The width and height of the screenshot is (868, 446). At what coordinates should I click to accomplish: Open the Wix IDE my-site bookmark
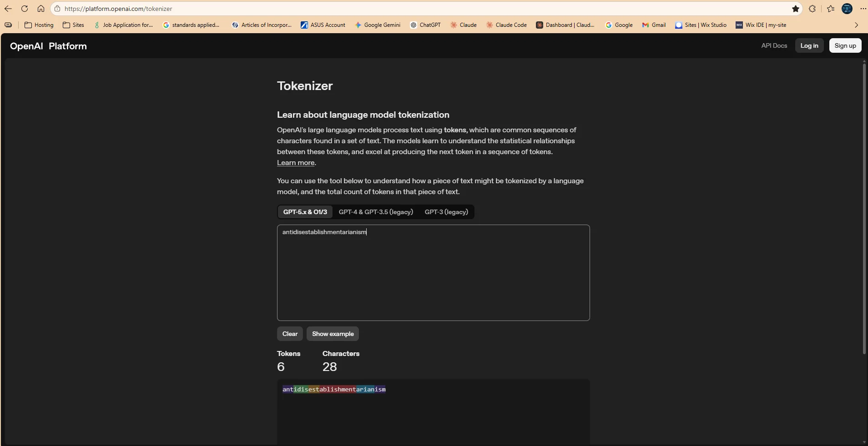[x=761, y=25]
